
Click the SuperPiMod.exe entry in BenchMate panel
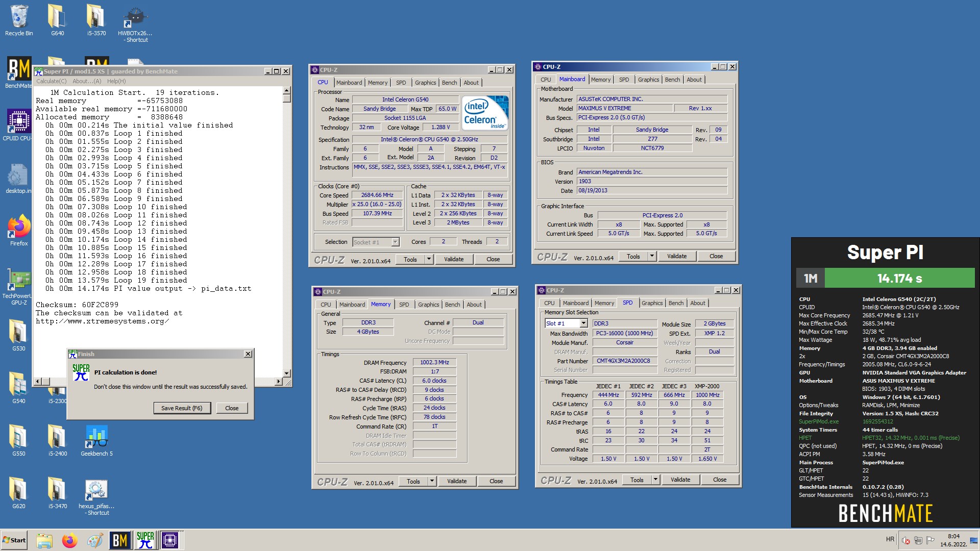click(x=819, y=421)
